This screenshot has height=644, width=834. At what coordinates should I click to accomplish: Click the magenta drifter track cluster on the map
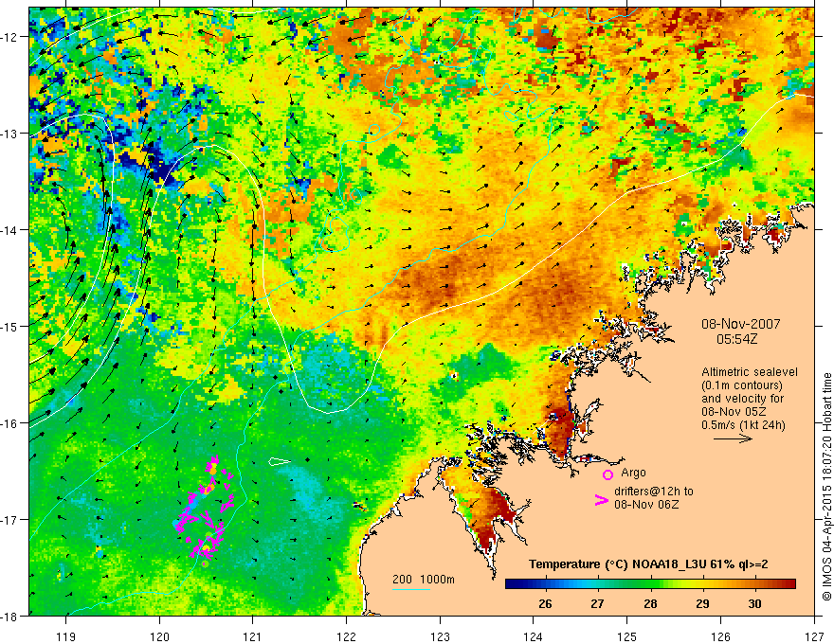205,511
